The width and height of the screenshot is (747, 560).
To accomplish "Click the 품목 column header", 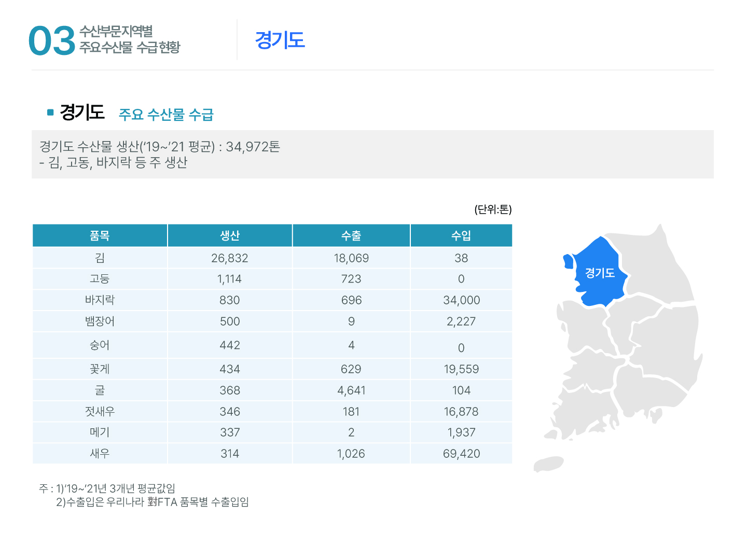I will point(100,235).
